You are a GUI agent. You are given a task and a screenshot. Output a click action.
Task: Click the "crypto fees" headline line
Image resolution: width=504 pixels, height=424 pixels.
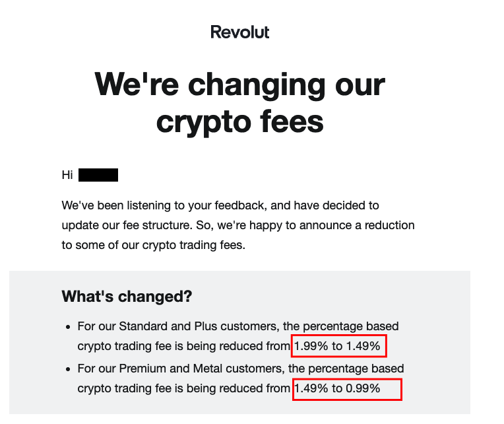click(239, 123)
